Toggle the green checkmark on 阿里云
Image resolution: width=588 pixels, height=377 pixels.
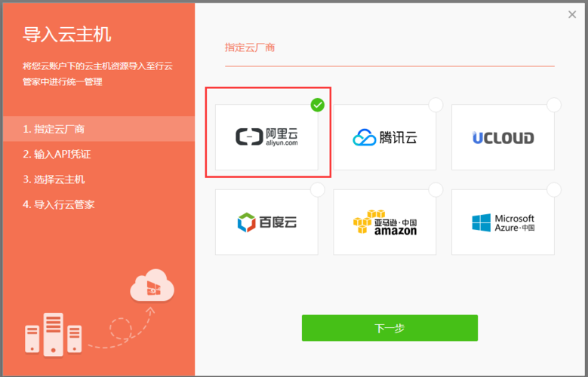click(x=318, y=105)
